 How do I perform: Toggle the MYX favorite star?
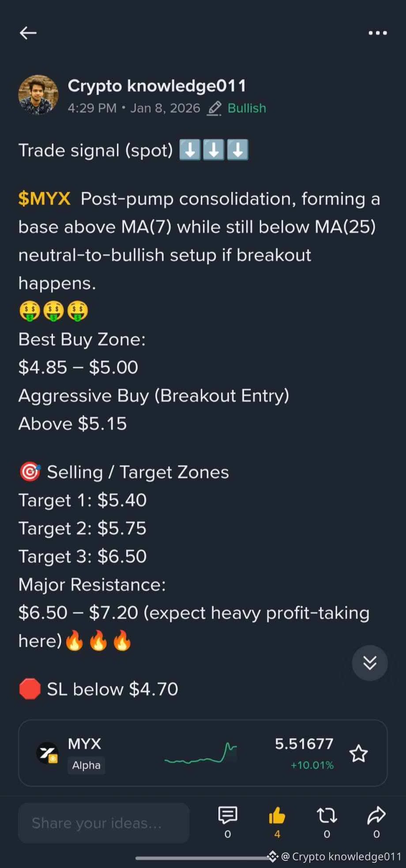[358, 754]
